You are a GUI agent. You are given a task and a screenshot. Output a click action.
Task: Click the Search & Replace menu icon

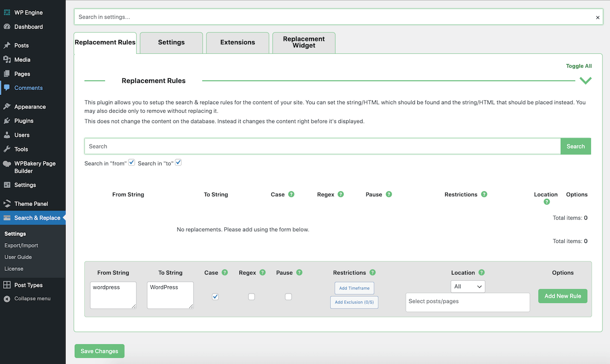point(7,218)
